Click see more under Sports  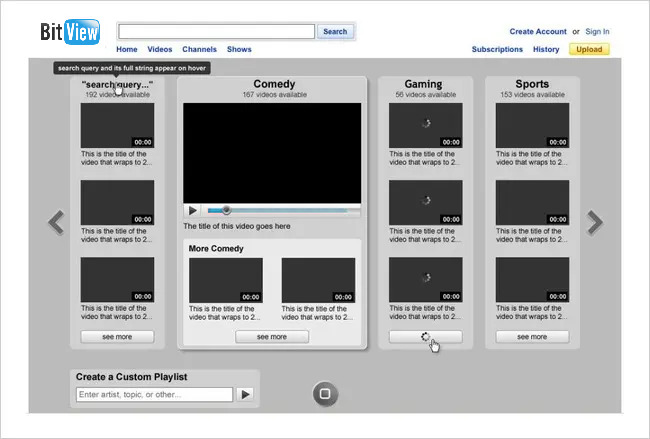coord(532,337)
